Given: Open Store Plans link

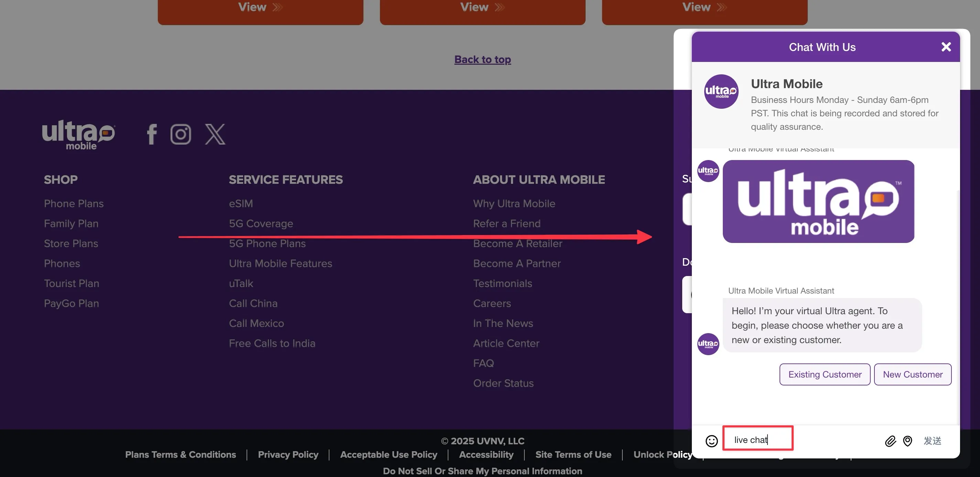Looking at the screenshot, I should 71,244.
